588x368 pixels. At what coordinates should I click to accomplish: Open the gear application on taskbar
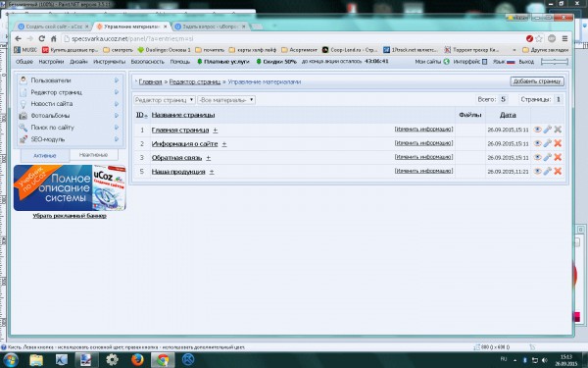(112, 360)
